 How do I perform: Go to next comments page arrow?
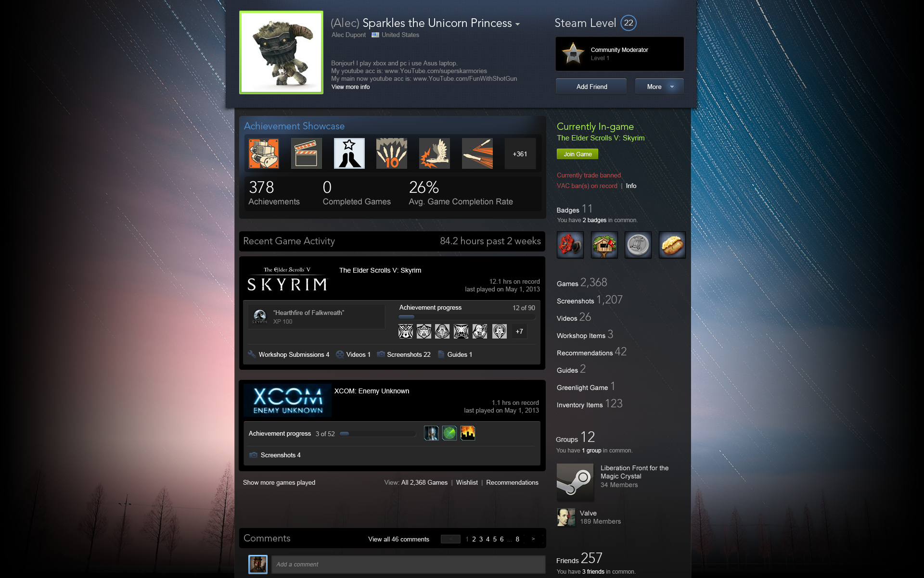click(533, 539)
